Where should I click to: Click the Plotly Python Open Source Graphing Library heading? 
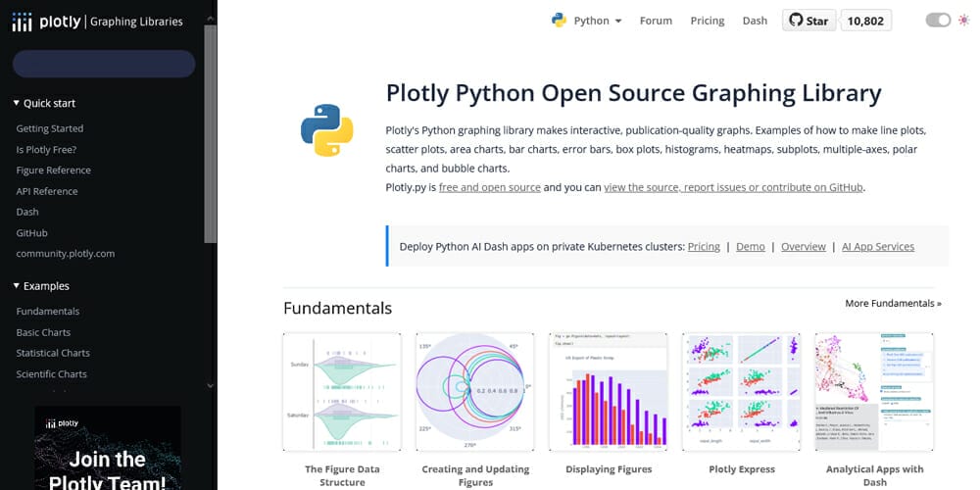[633, 93]
